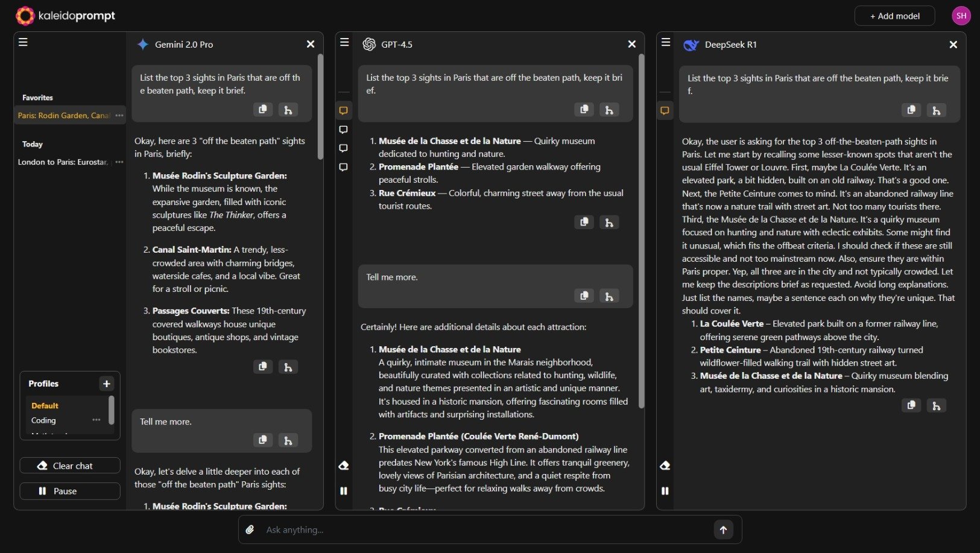
Task: Click the Clear chat button
Action: (x=70, y=466)
